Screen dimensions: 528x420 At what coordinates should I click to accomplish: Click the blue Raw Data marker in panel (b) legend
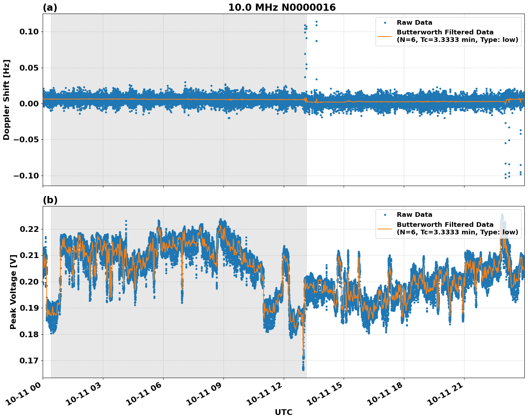coord(385,215)
